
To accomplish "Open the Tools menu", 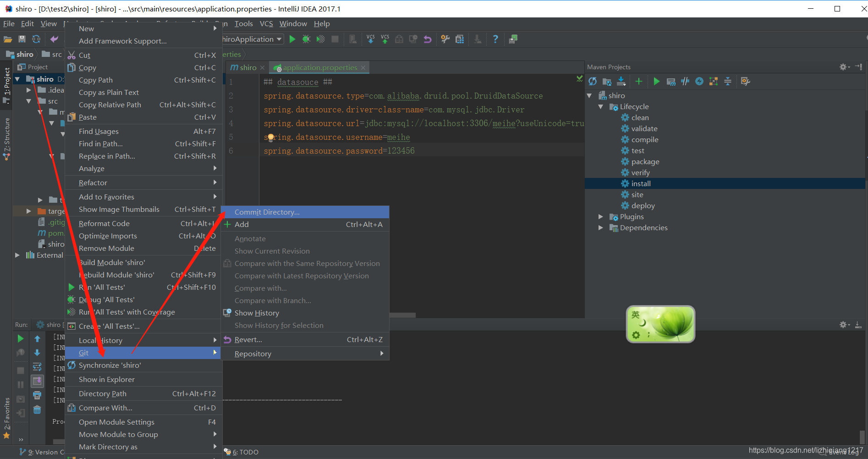I will [243, 24].
